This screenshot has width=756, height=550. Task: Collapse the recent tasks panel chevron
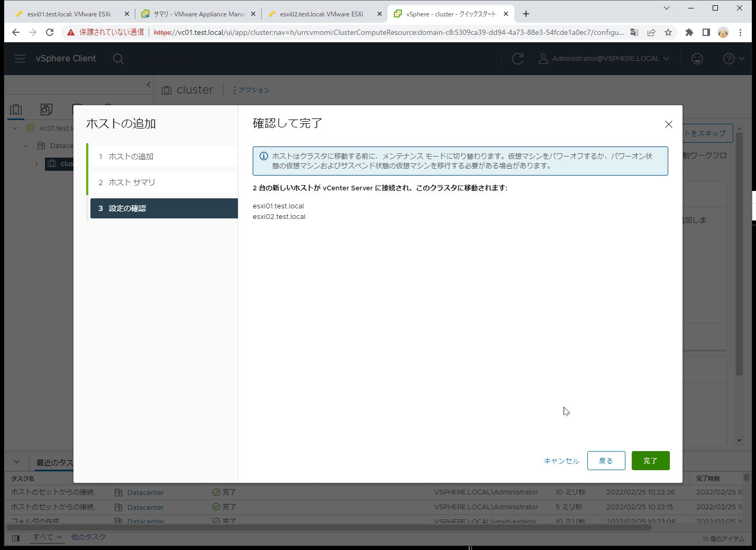[16, 462]
